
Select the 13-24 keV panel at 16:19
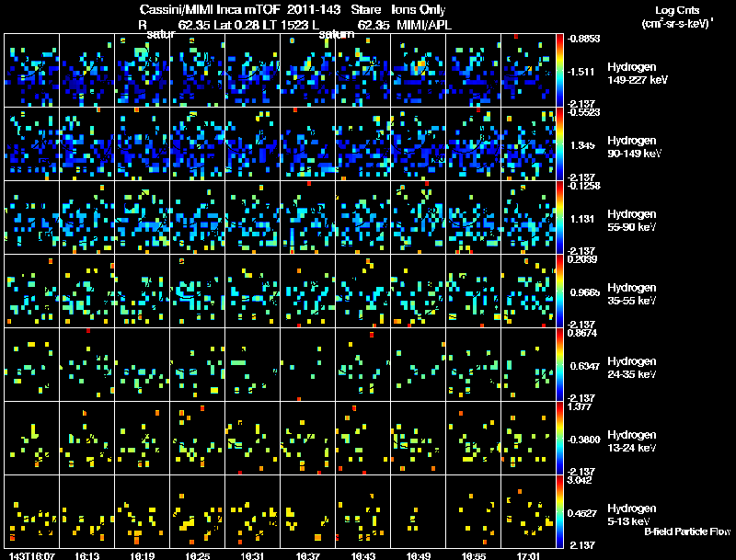142,438
